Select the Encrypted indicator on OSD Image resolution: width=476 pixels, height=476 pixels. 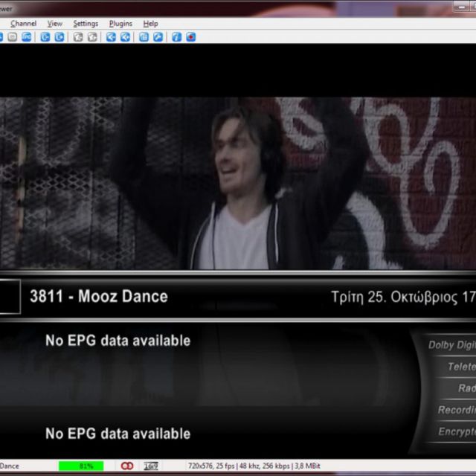tap(456, 431)
